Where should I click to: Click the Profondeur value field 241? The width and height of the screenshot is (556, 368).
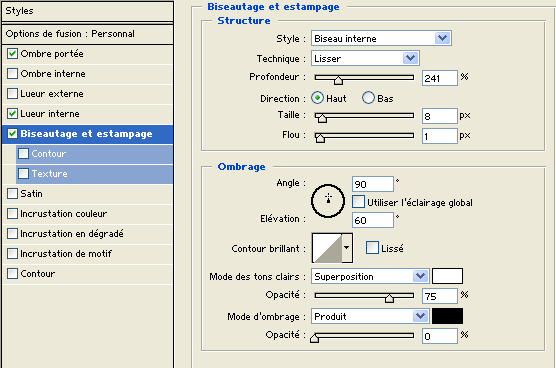pyautogui.click(x=440, y=78)
